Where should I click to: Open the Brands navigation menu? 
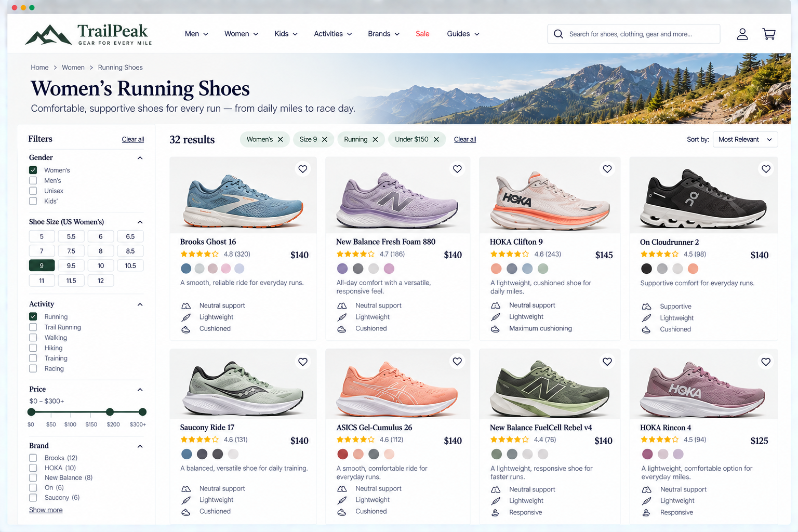[384, 34]
